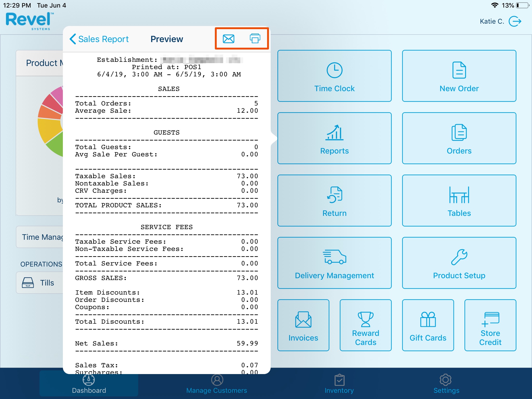Select the green pie chart segment
The image size is (532, 399).
[x=56, y=145]
